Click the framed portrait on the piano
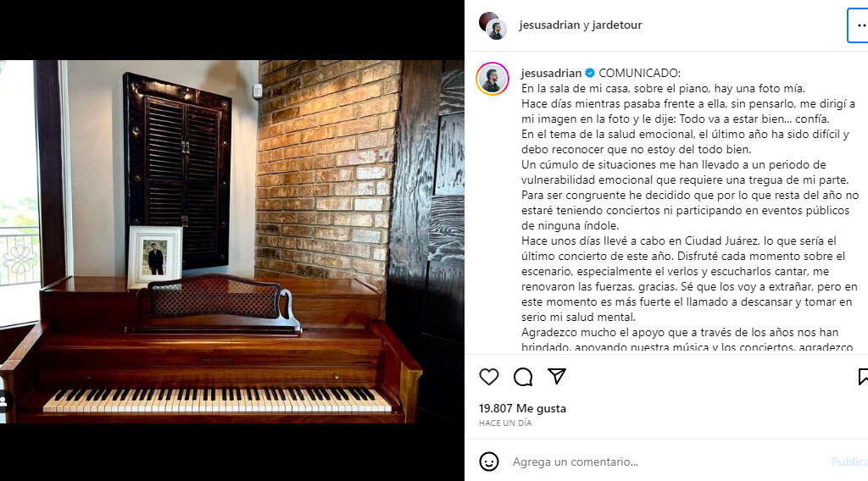Screen dimensions: 868x481 coord(156,257)
